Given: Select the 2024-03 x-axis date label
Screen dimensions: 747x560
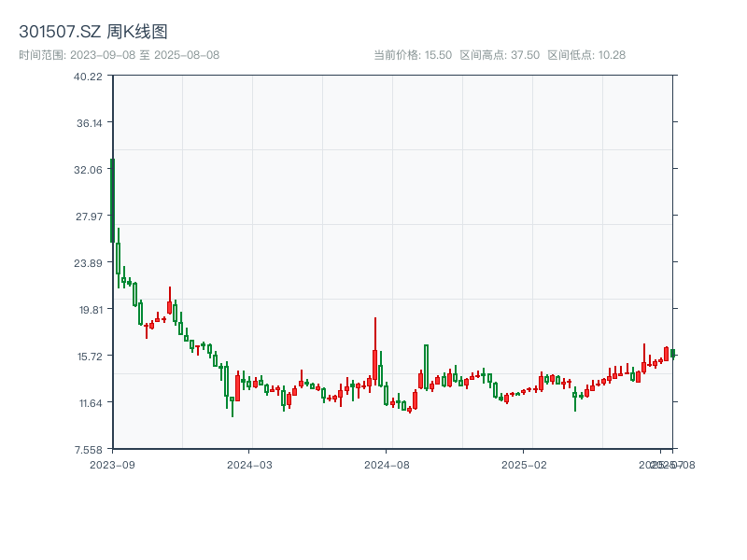Looking at the screenshot, I should click(249, 464).
